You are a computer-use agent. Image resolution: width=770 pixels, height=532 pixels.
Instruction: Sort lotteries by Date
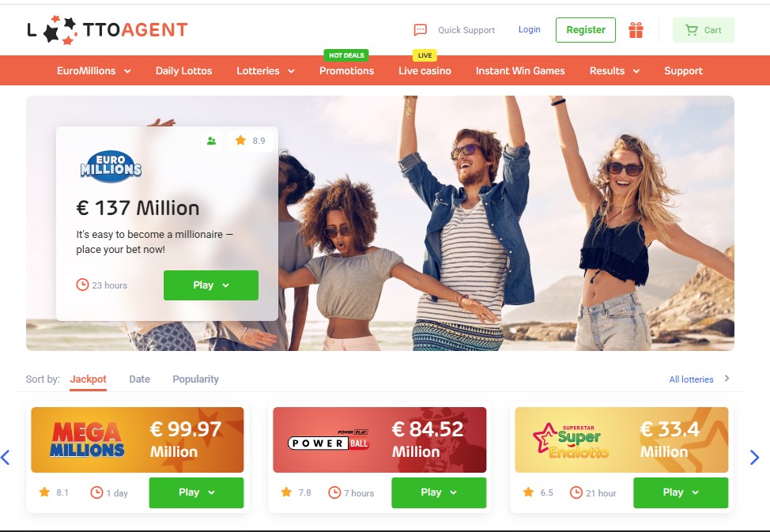pos(139,379)
